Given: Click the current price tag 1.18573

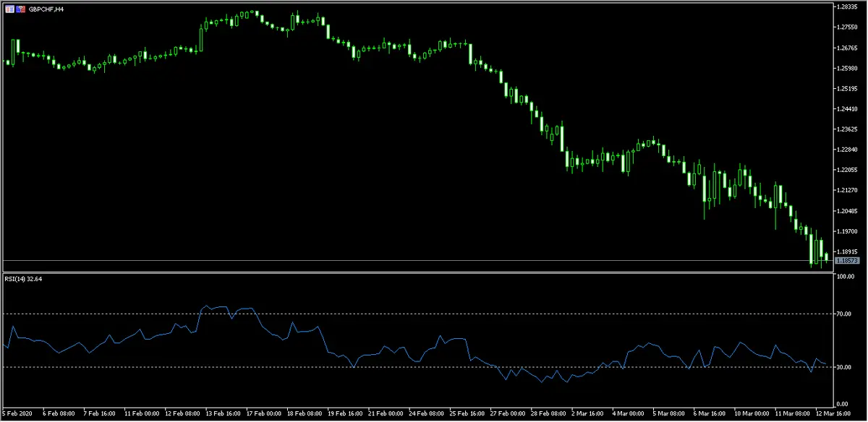Looking at the screenshot, I should (x=846, y=260).
